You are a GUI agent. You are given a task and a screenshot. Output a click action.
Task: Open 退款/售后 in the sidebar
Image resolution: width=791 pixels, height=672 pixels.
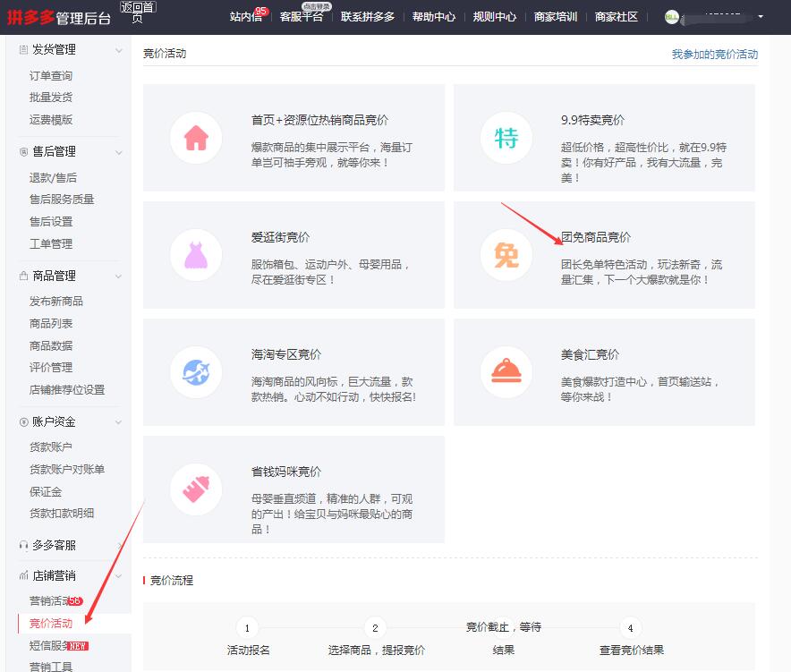(53, 177)
